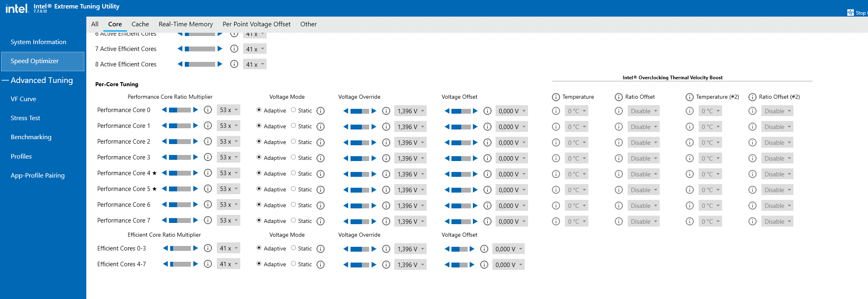Click info icon next to Performance Core 0 ratio
The image size is (868, 299).
pyautogui.click(x=208, y=110)
